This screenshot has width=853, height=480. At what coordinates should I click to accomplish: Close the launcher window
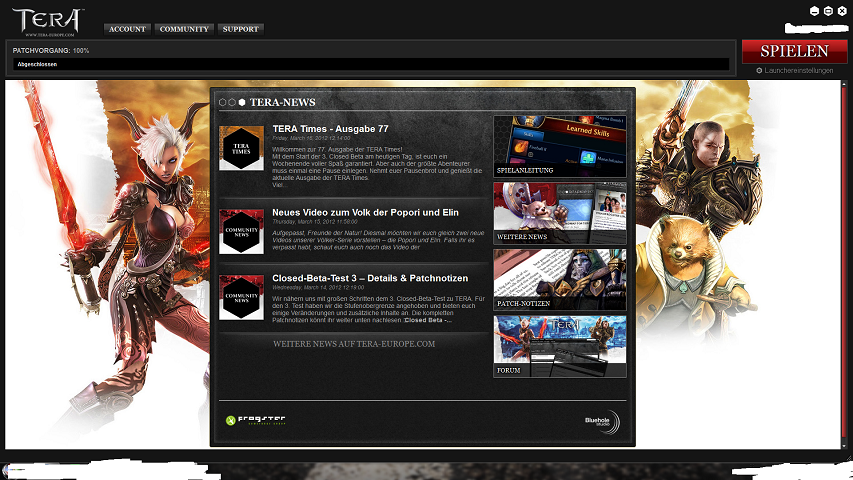(842, 11)
